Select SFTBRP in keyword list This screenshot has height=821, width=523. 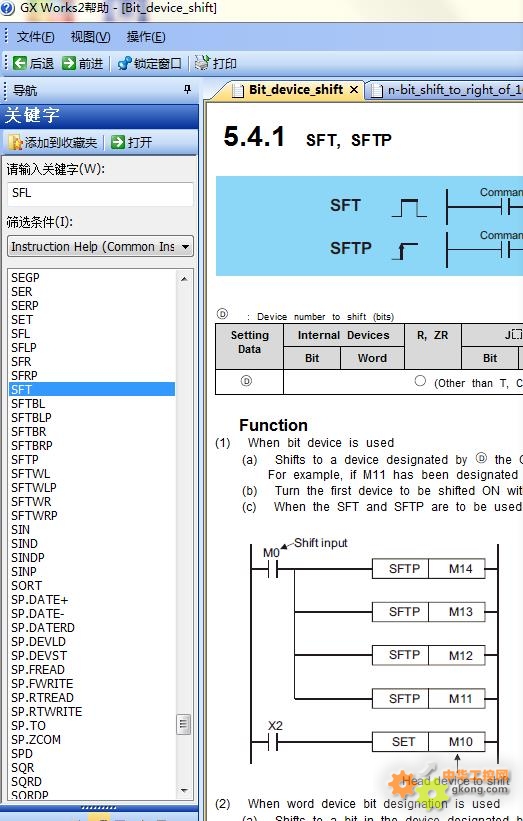coord(31,446)
